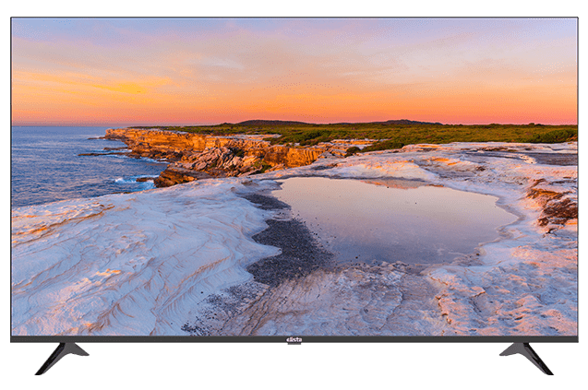Click the purple sky at top center
The image size is (588, 390).
pyautogui.click(x=293, y=32)
